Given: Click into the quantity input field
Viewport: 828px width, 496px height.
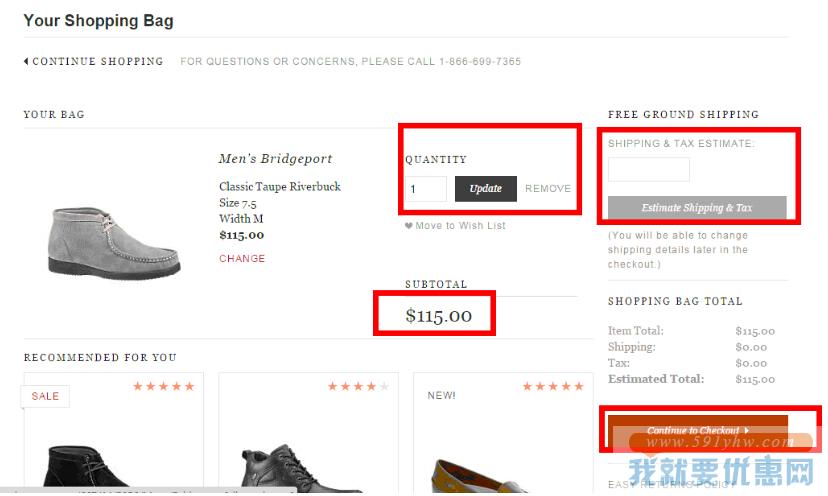Looking at the screenshot, I should (x=425, y=189).
